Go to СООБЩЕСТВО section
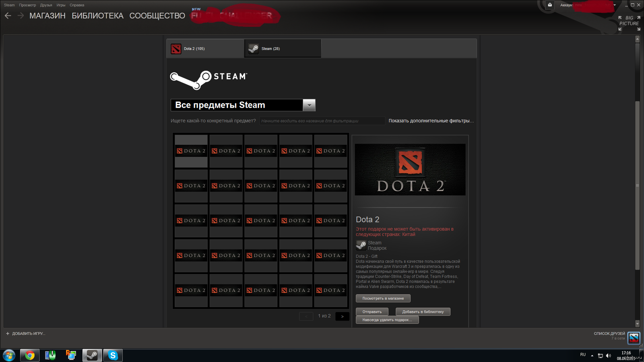The image size is (644, 362). 157,16
